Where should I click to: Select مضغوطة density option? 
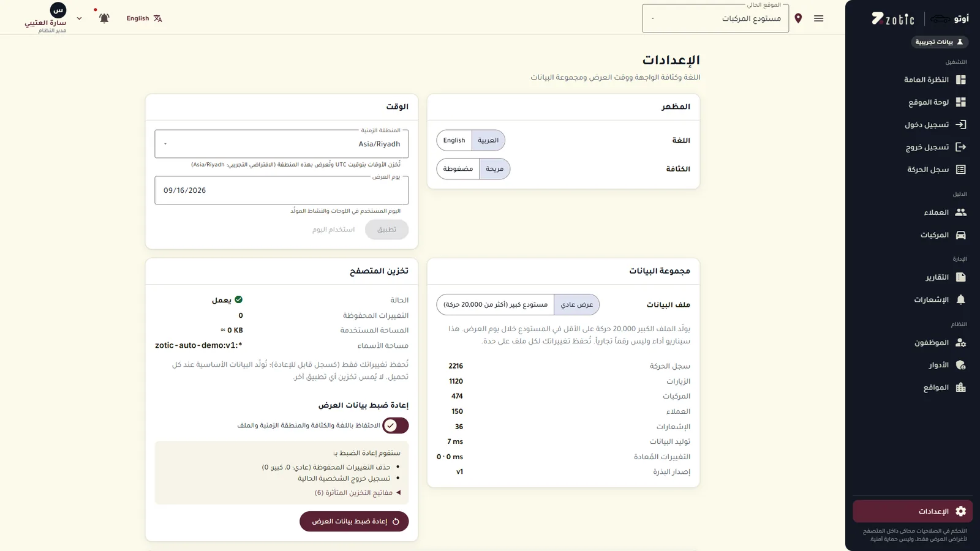(x=458, y=169)
